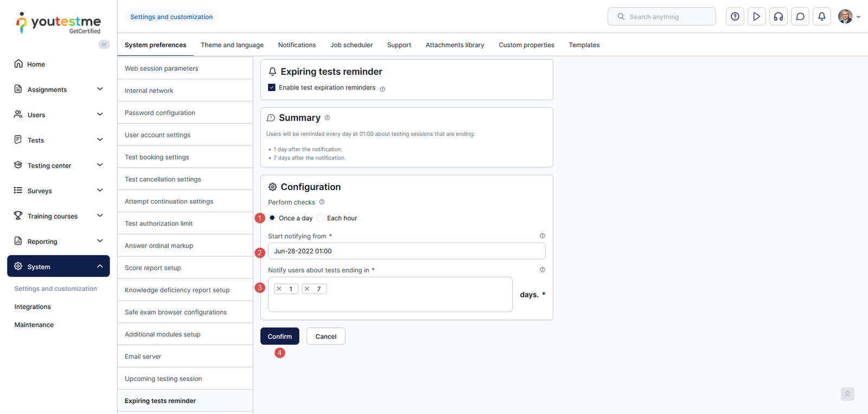This screenshot has width=868, height=414.
Task: Select the Each hour radio option
Action: pos(321,218)
